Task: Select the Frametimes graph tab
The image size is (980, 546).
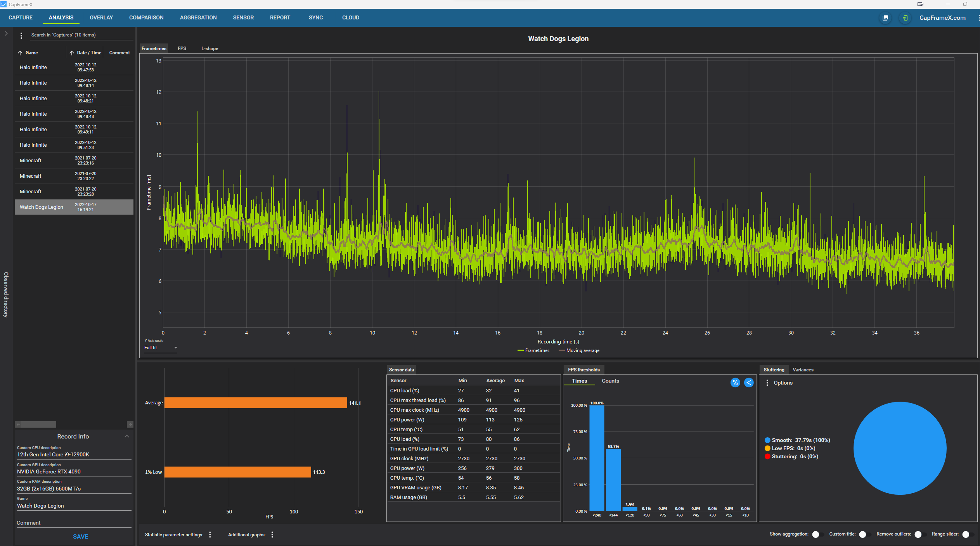Action: tap(154, 49)
